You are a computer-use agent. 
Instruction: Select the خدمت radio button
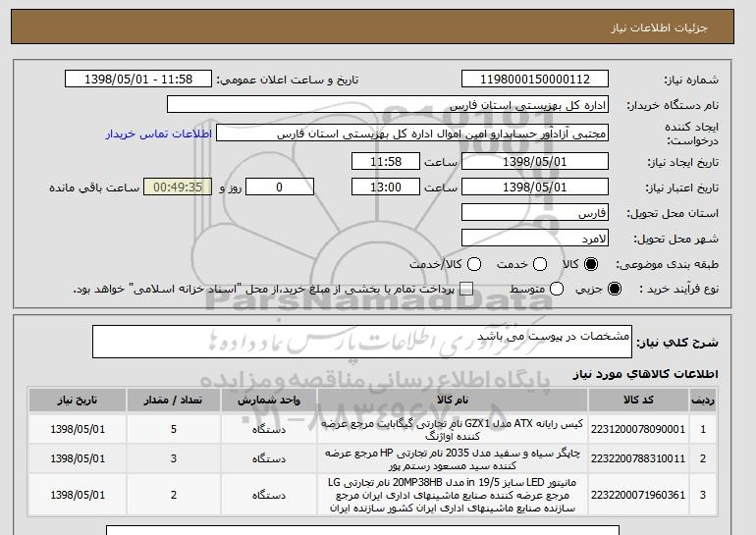pos(540,264)
